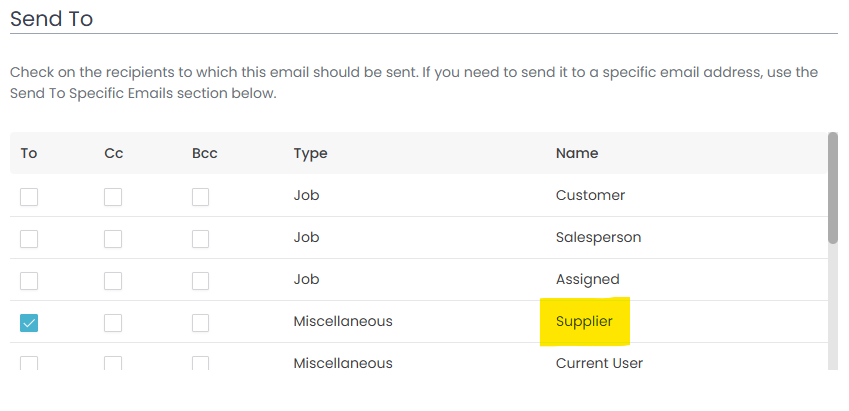Click the Type column header
Screen dimensions: 849x411
pyautogui.click(x=310, y=154)
